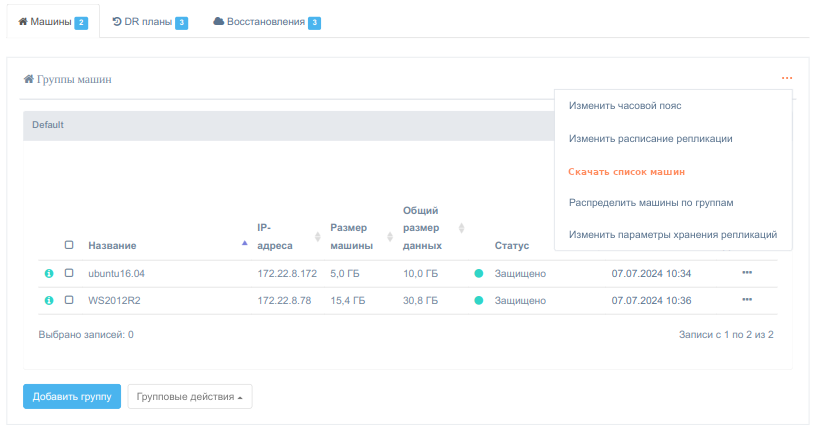
Task: Click the 172.22.8.172 IP address cell
Action: (x=287, y=274)
